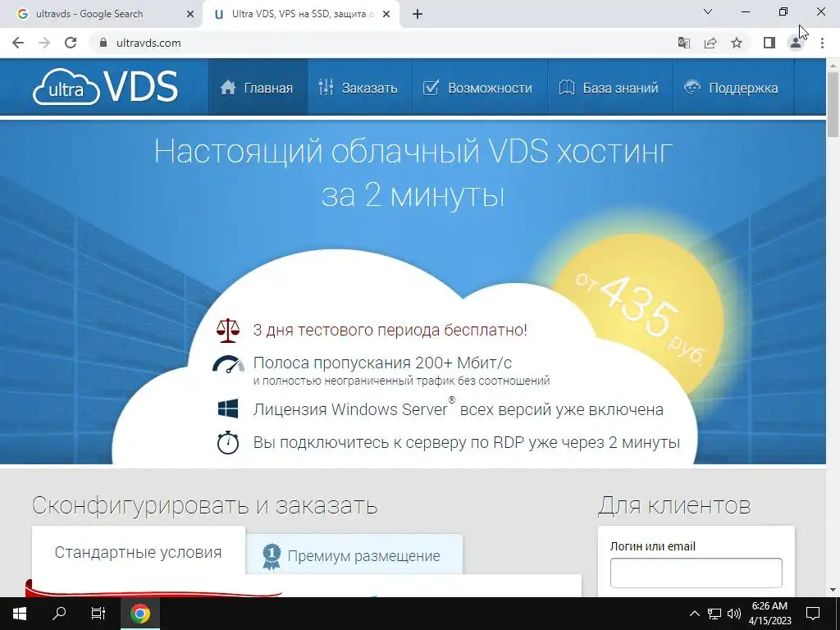
Task: Open the network tray icon
Action: [x=714, y=614]
